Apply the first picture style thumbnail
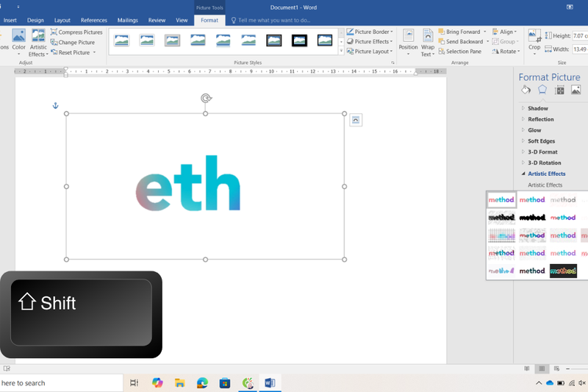The width and height of the screenshot is (588, 392). click(x=121, y=40)
